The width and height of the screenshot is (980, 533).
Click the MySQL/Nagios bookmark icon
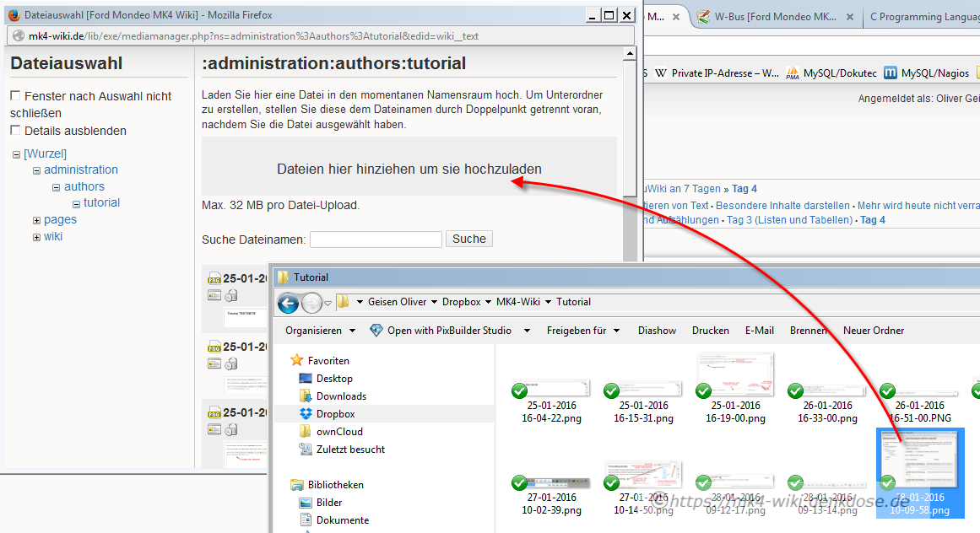click(x=891, y=73)
